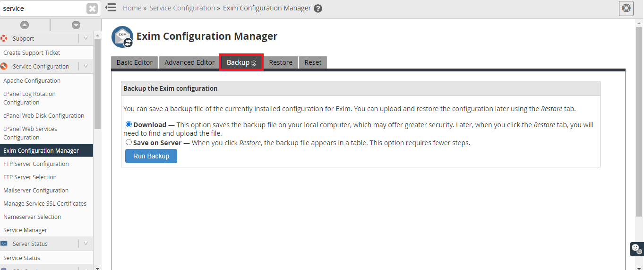Collapse the Support section chevron
The height and width of the screenshot is (270, 644).
(x=86, y=38)
